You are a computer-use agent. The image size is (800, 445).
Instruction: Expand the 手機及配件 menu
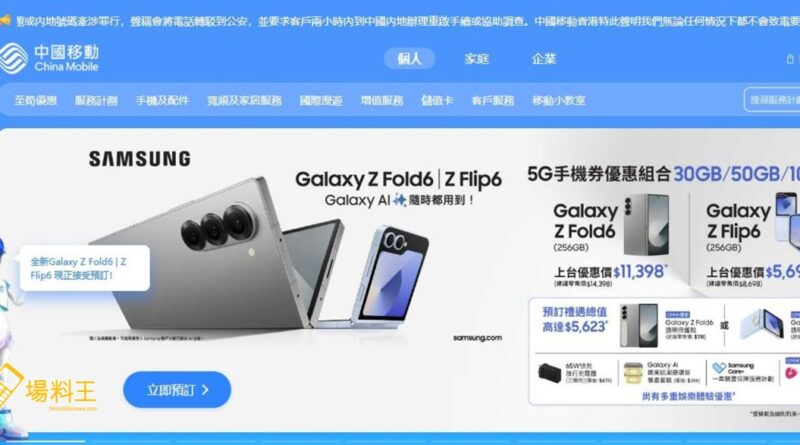pyautogui.click(x=162, y=101)
